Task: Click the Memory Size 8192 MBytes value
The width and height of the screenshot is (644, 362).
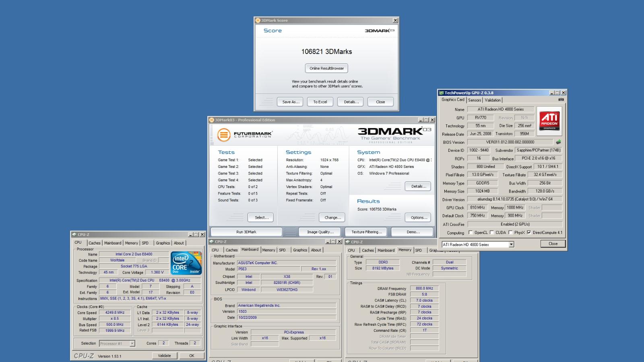Action: [382, 268]
